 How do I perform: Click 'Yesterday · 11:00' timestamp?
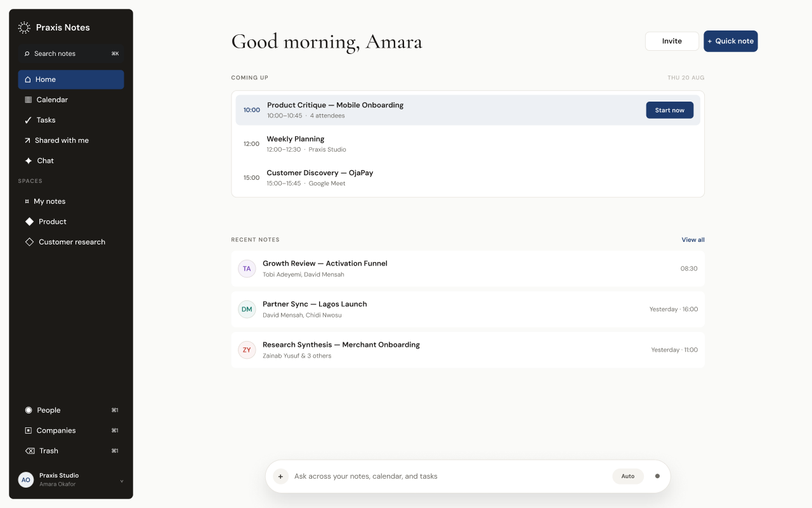674,350
